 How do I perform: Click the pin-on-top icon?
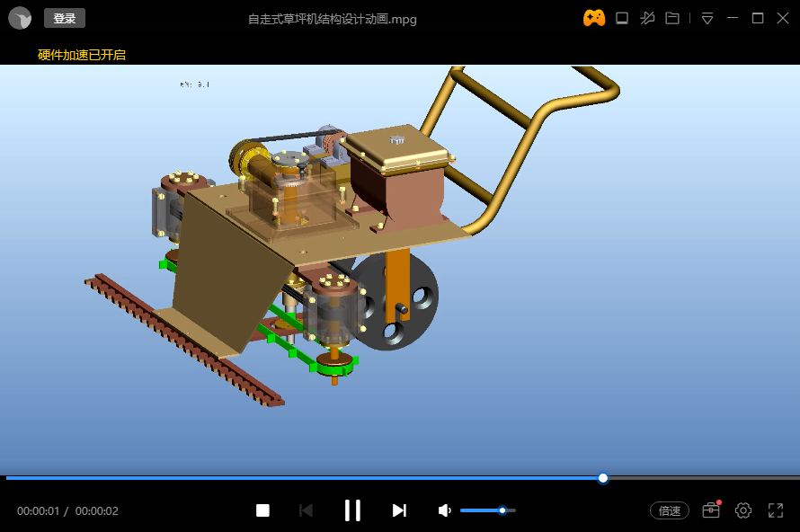[x=647, y=18]
